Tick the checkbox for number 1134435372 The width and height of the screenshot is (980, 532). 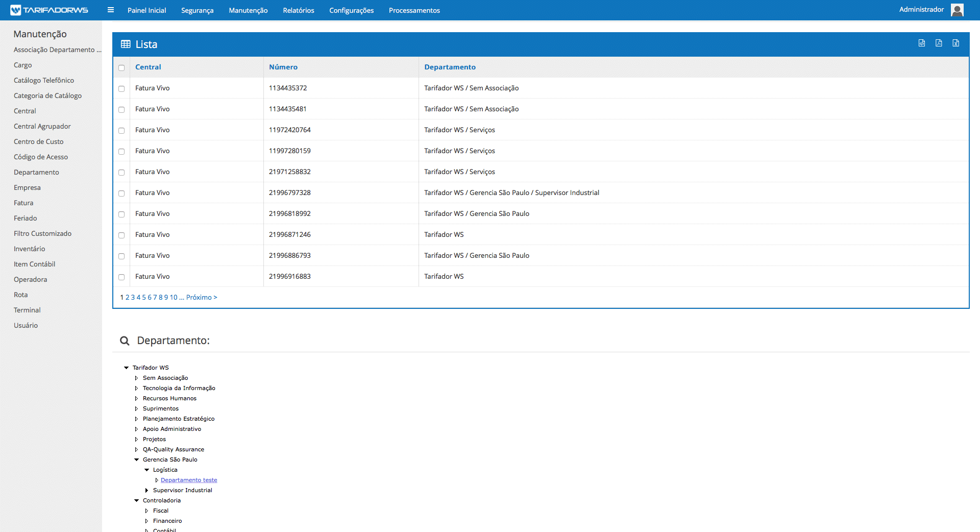(121, 89)
